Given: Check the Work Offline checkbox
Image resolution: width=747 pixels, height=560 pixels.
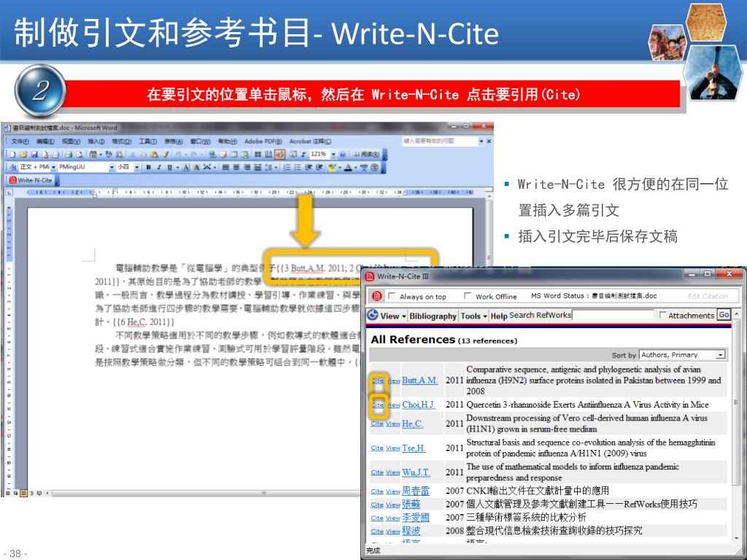Looking at the screenshot, I should (468, 296).
